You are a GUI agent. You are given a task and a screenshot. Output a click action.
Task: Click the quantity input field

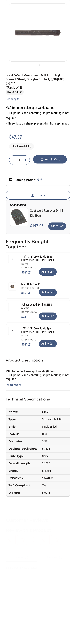(19, 160)
